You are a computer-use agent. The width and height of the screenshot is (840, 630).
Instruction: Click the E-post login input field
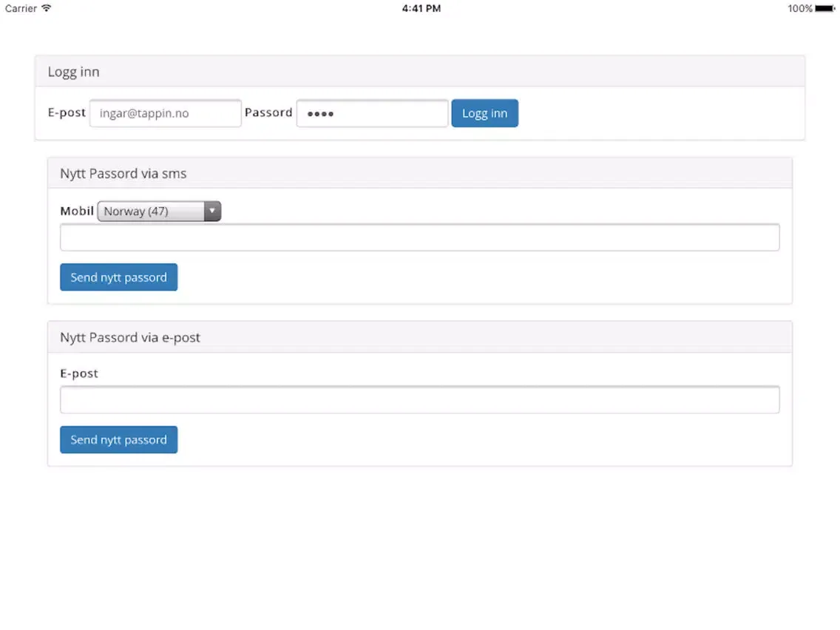[x=165, y=113]
